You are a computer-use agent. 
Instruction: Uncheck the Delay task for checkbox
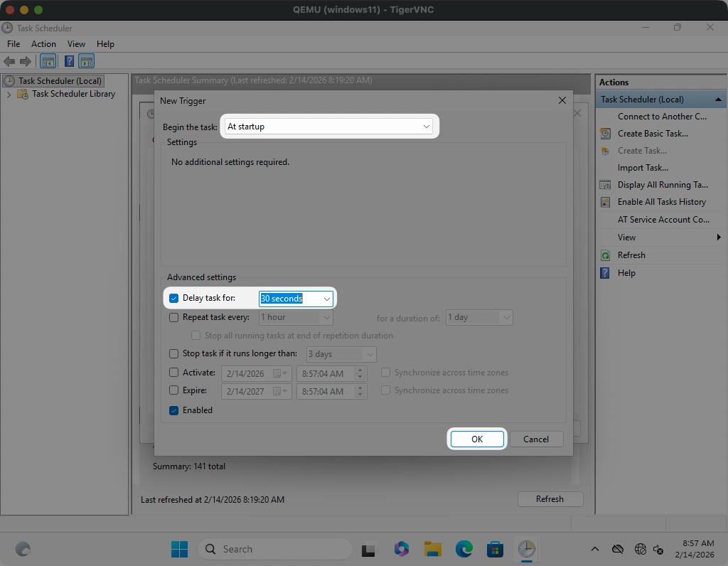(174, 298)
